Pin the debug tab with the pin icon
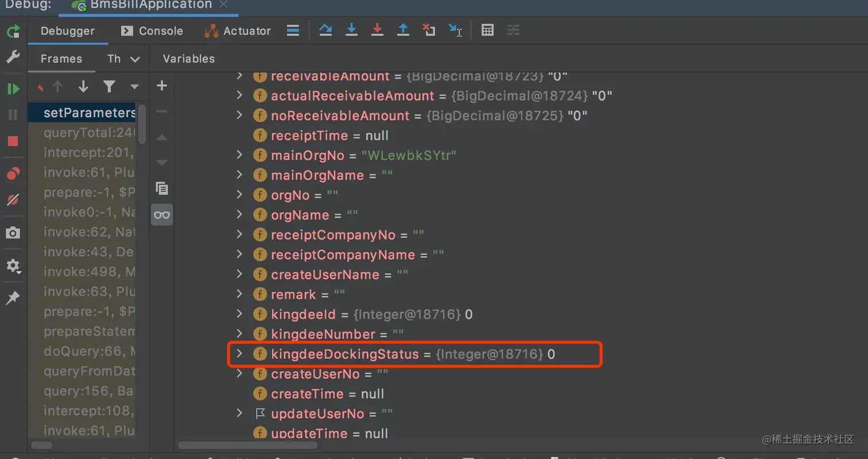 (13, 298)
